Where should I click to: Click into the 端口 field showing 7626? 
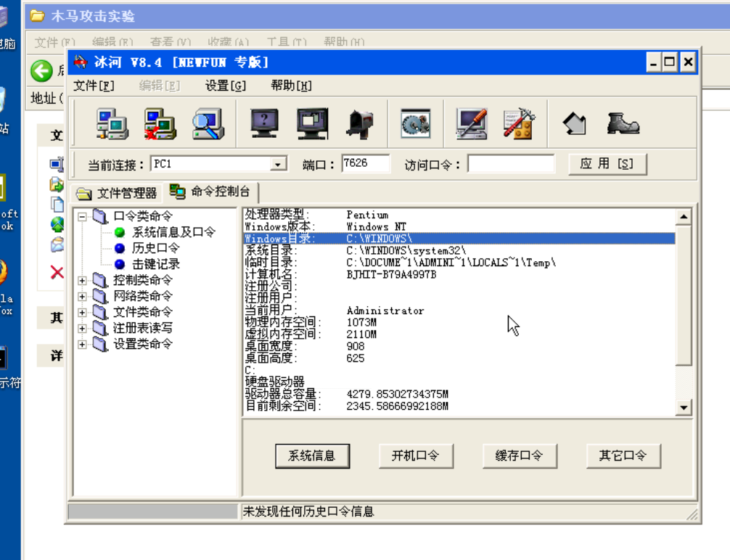[x=366, y=163]
